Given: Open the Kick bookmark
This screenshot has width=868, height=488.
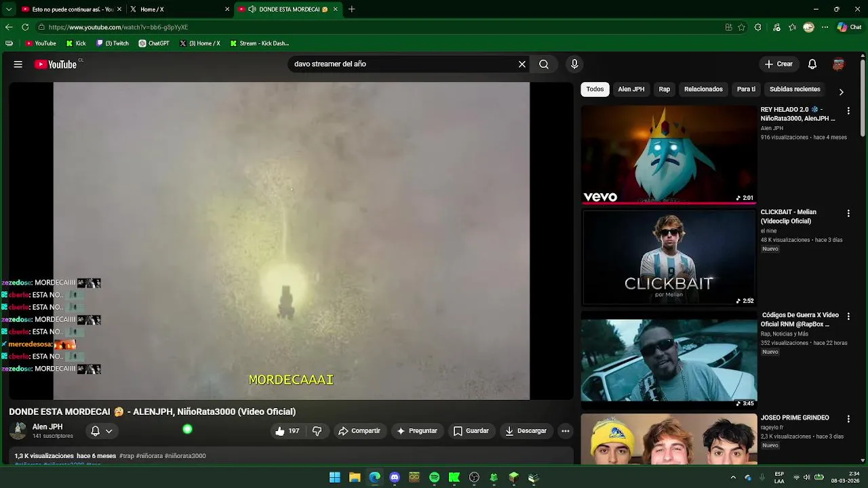Looking at the screenshot, I should tap(76, 43).
